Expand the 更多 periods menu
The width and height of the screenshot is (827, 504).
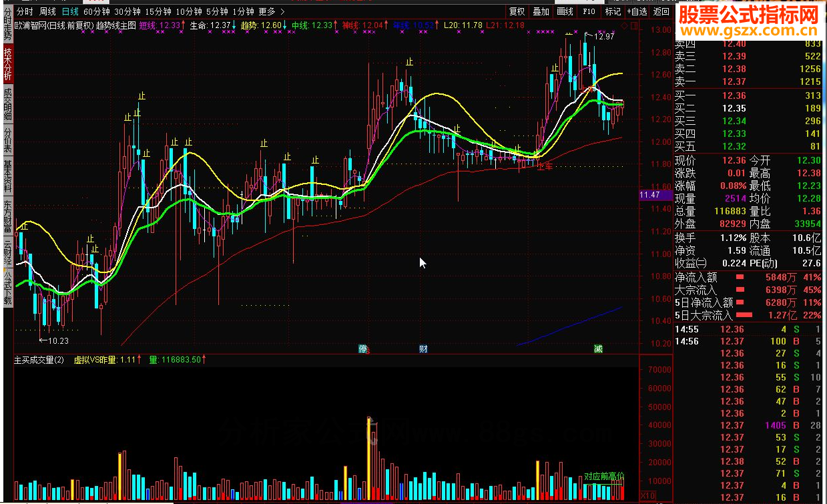point(272,11)
